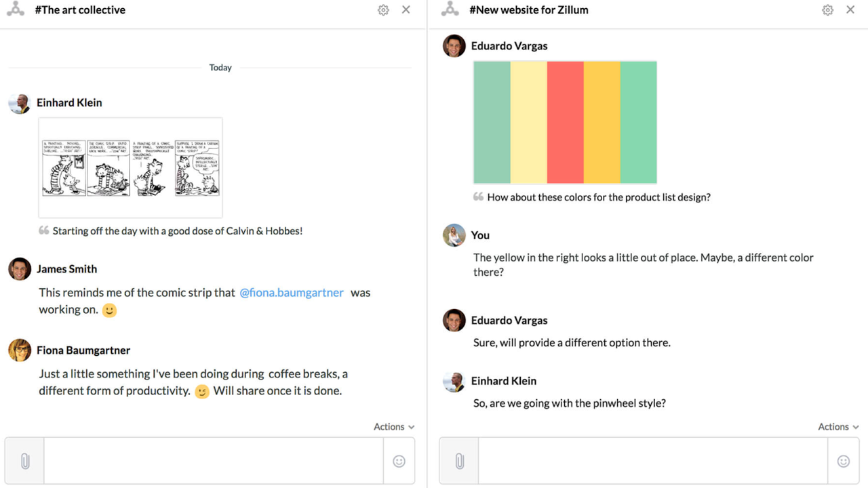Open the Calvin & Hobbes comic image
The height and width of the screenshot is (488, 868).
(x=130, y=167)
